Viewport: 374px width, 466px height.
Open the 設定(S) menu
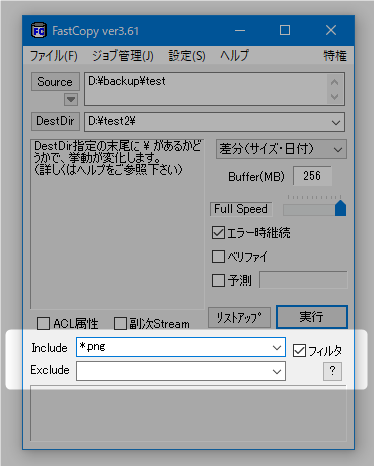187,55
